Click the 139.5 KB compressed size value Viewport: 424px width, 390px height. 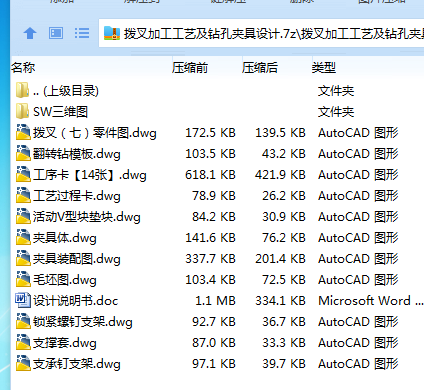click(x=280, y=133)
